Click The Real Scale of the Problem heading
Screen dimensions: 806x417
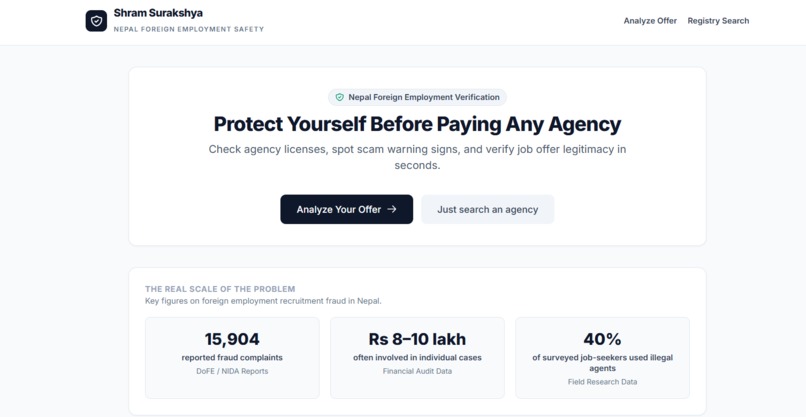click(x=220, y=289)
